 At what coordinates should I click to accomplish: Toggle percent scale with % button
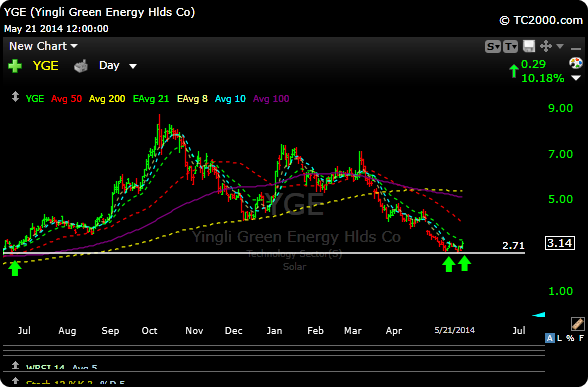570,338
